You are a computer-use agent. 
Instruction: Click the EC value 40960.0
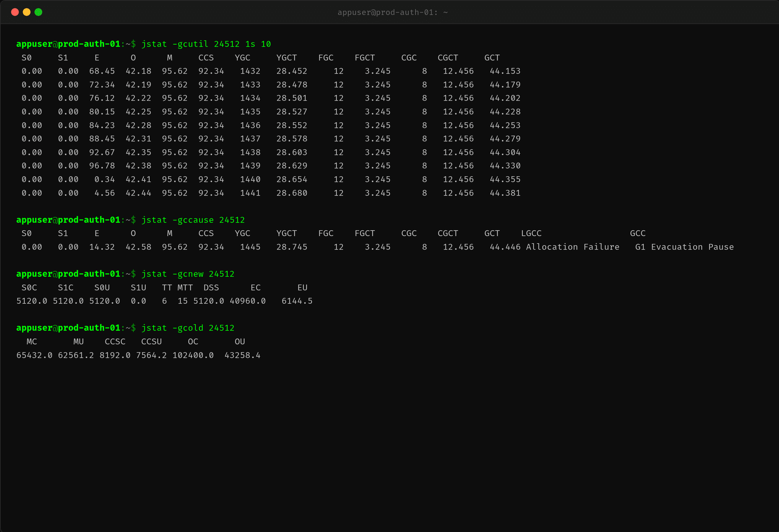tap(248, 301)
